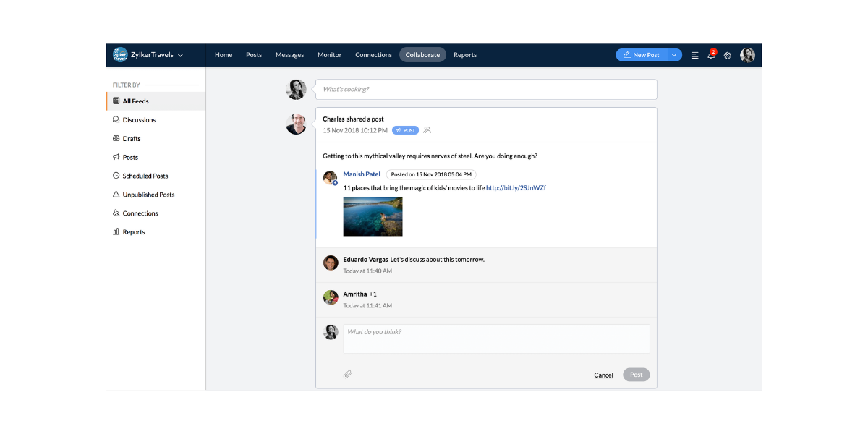Screen dimensions: 868x434
Task: Switch to the Monitor tab
Action: [329, 54]
